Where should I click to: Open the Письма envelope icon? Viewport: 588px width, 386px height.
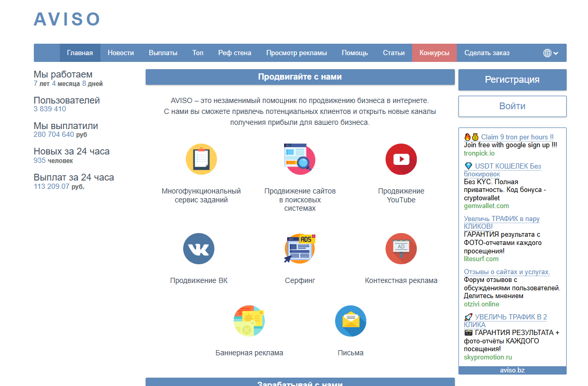(351, 321)
